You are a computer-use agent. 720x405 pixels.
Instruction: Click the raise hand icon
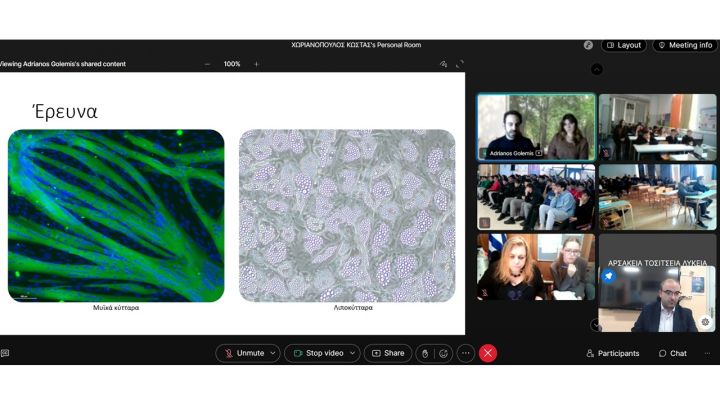coord(424,353)
